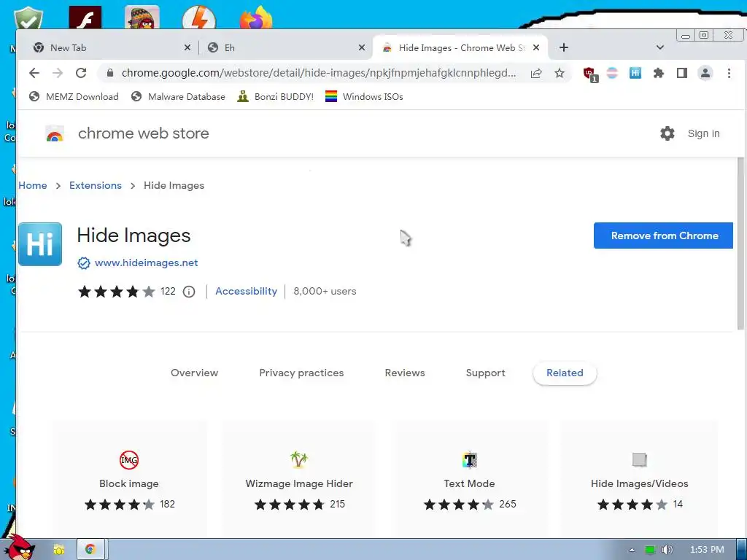The image size is (747, 560).
Task: Close the New Tab tab
Action: click(x=187, y=47)
